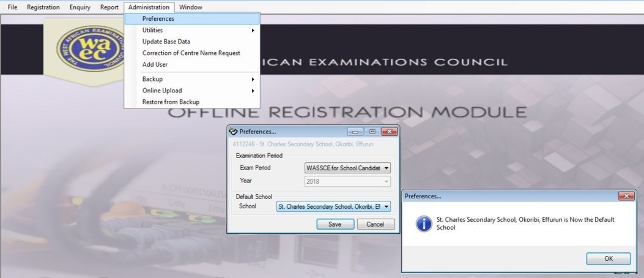Image resolution: width=644 pixels, height=278 pixels.
Task: Click the blue information icon in message box
Action: click(424, 224)
